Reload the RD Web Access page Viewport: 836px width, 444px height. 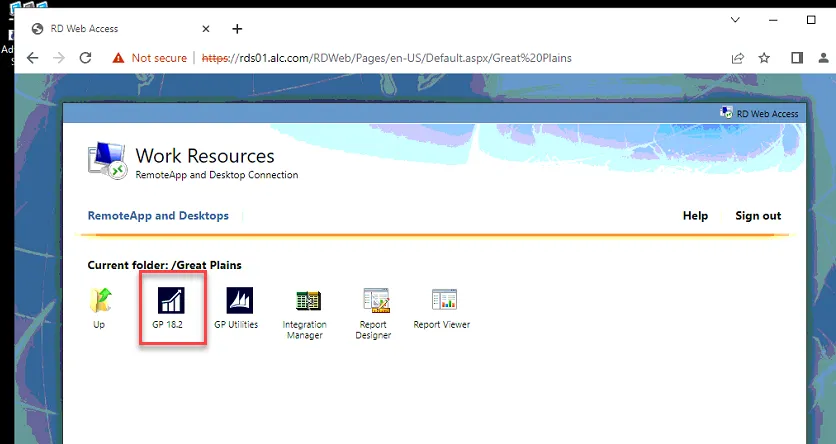click(85, 58)
